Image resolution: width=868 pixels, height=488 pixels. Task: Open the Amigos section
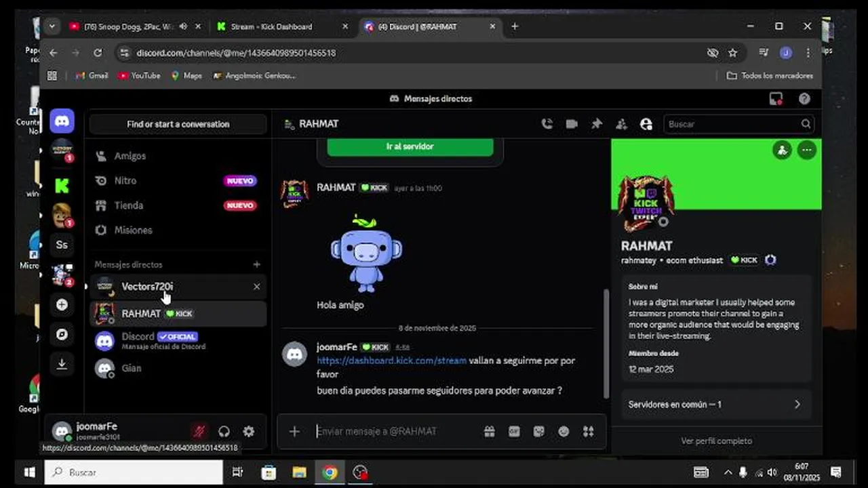(178, 156)
